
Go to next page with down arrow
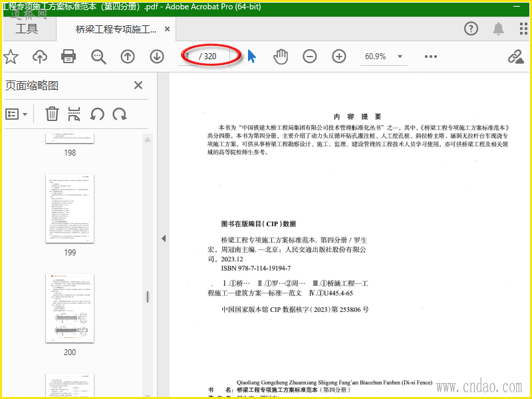157,57
